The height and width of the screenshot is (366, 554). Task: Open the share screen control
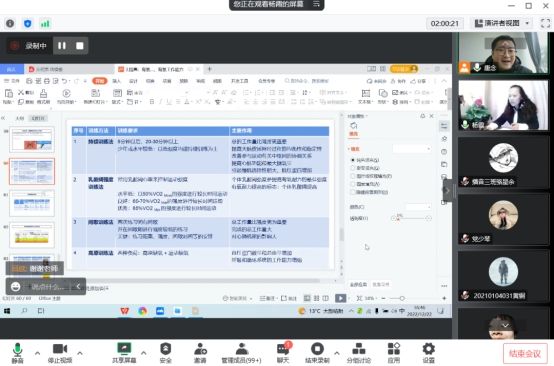[x=124, y=353]
